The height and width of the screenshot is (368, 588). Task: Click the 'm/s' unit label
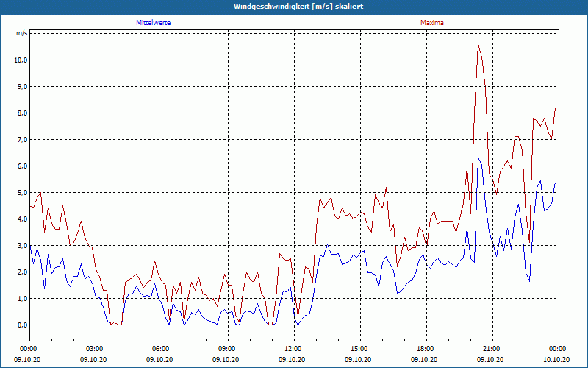[x=22, y=33]
